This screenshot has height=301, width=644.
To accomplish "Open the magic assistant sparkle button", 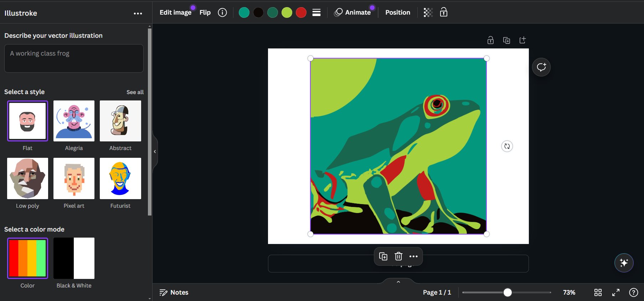I will (624, 263).
